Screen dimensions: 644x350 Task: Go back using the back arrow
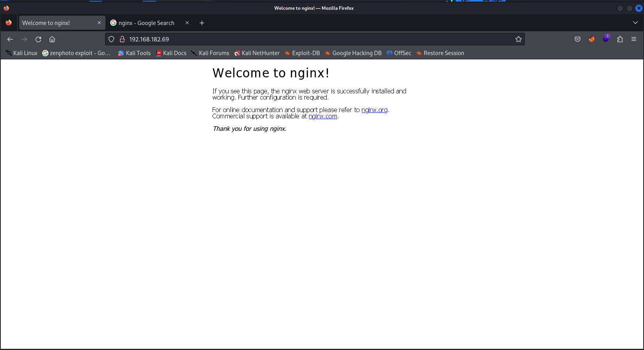click(x=10, y=39)
